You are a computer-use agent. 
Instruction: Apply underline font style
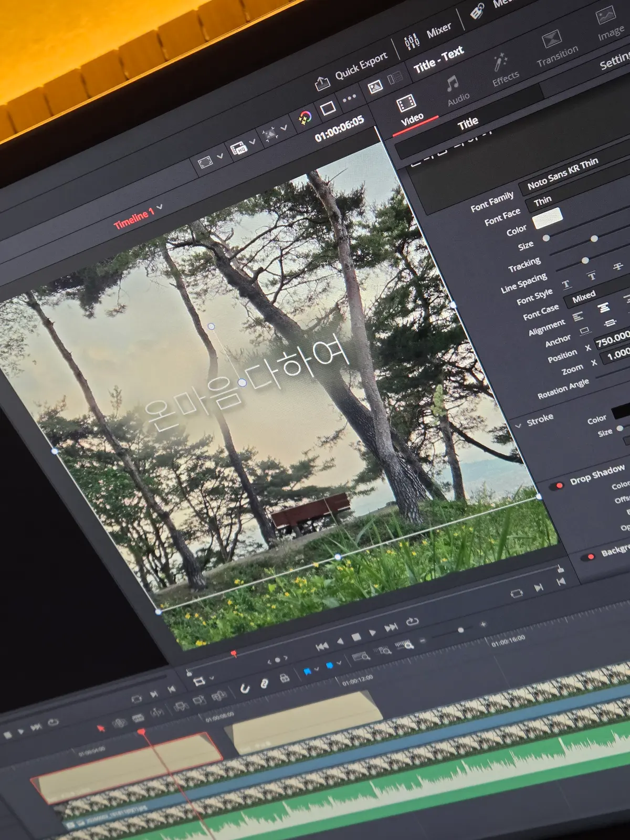[x=566, y=285]
